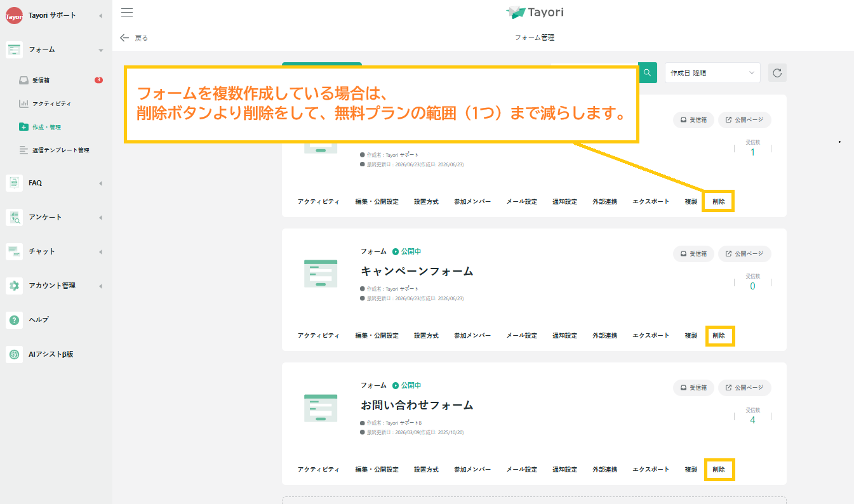854x504 pixels.
Task: Click the フォーム sidebar icon
Action: click(14, 50)
